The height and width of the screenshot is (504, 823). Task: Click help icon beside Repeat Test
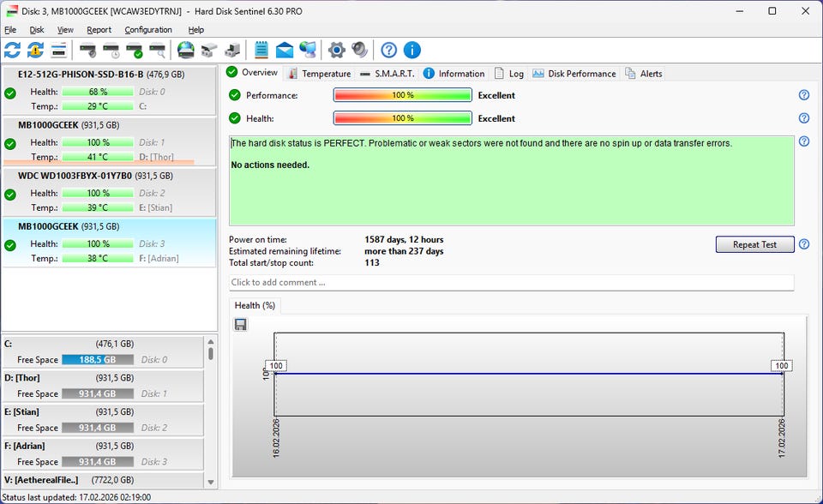coord(804,244)
